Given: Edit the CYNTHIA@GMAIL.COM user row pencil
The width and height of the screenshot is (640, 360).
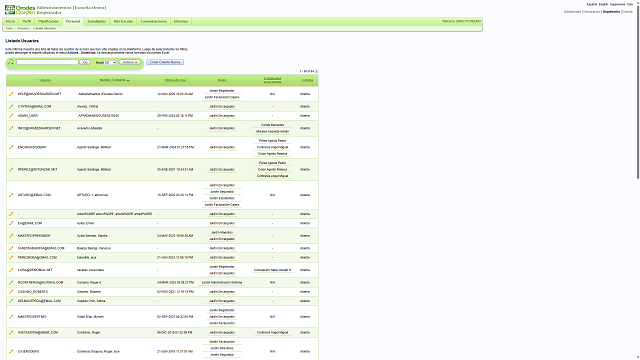Looking at the screenshot, I should pos(11,107).
